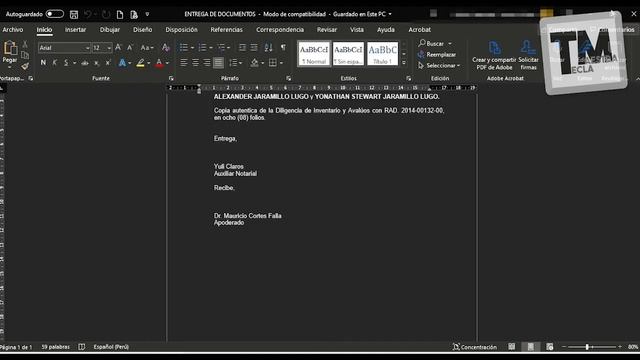
Task: Open Seleccionar dropdown
Action: point(439,65)
